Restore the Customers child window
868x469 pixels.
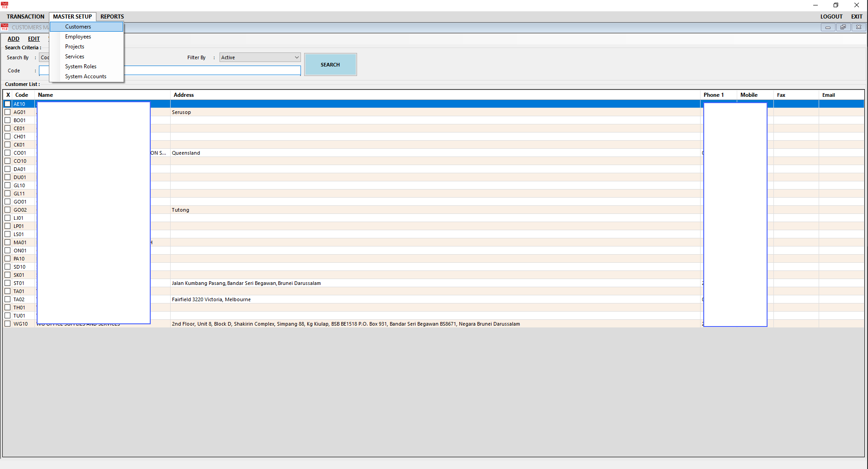(x=843, y=27)
